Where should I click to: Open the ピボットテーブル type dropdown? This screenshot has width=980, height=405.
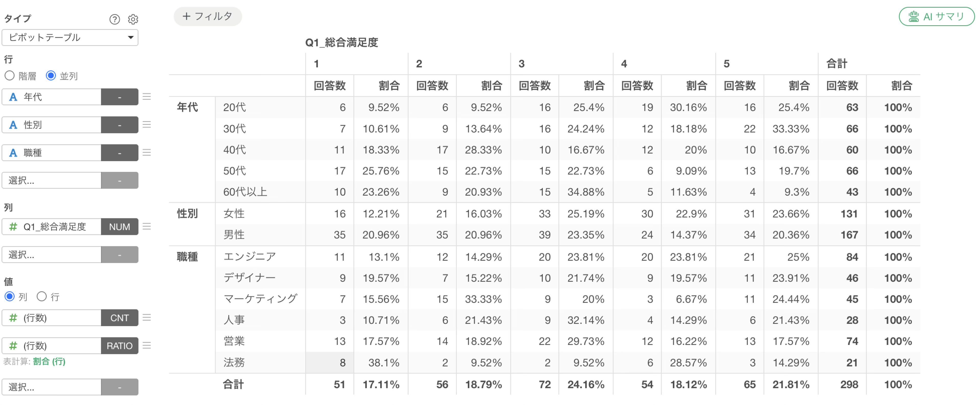(70, 37)
